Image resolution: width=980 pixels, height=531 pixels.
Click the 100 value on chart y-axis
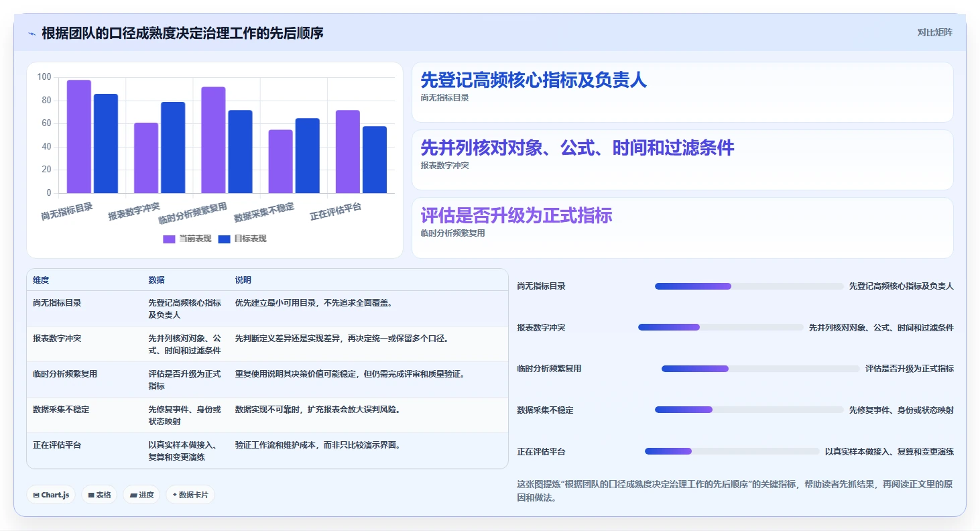pos(44,77)
